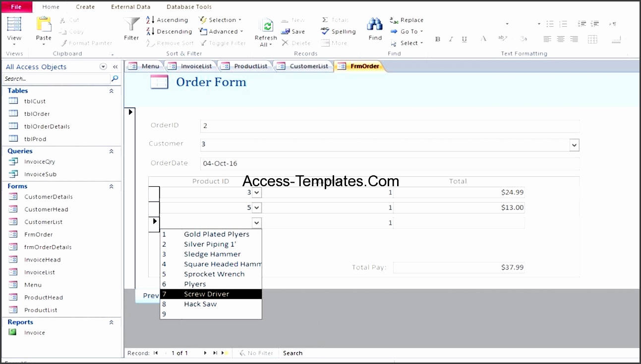Switch to the Create ribbon tab
The image size is (641, 364).
coord(85,6)
